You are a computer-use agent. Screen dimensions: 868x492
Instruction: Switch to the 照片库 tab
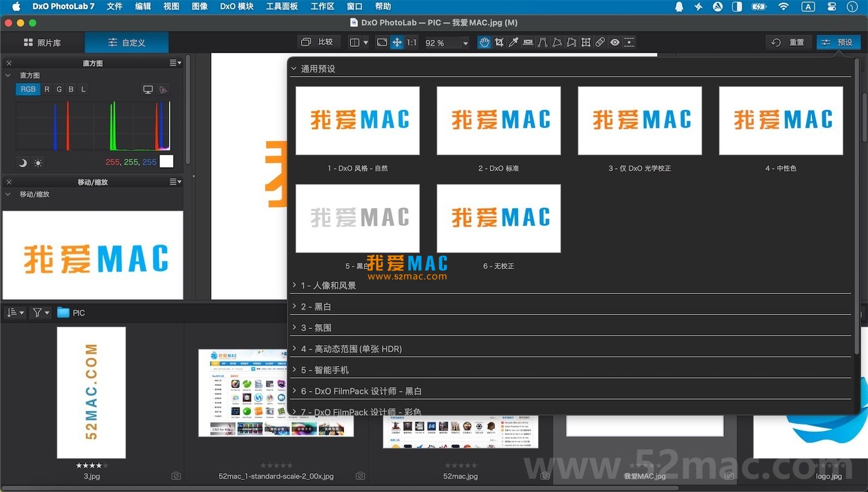[42, 43]
